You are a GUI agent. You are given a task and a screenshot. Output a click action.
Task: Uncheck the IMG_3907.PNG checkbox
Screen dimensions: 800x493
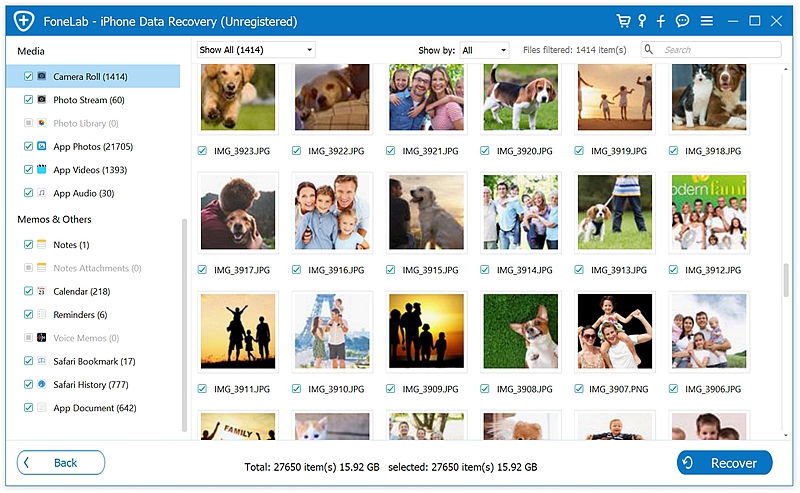[x=579, y=389]
